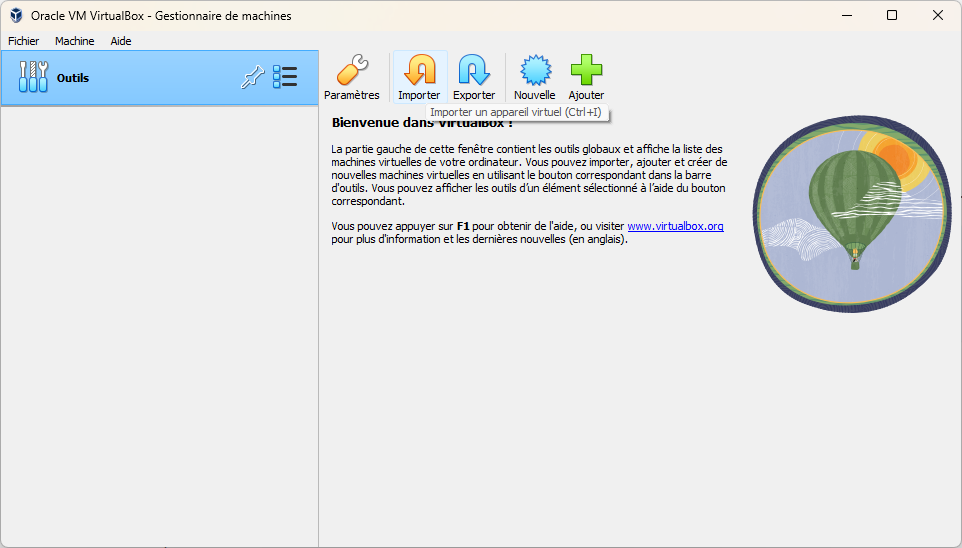The image size is (962, 548).
Task: Click the screwdriver and wrench Outils icon
Action: 33,78
